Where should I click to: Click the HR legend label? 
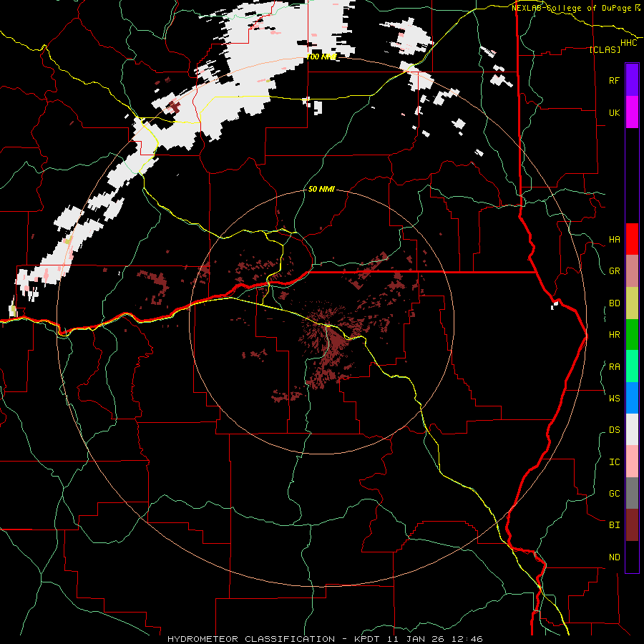pyautogui.click(x=614, y=335)
